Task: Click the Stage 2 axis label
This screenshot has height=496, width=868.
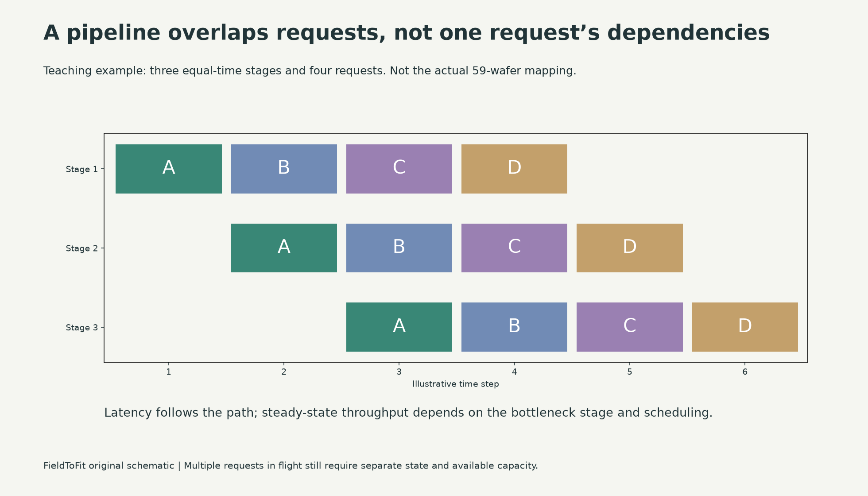Action: [x=82, y=248]
